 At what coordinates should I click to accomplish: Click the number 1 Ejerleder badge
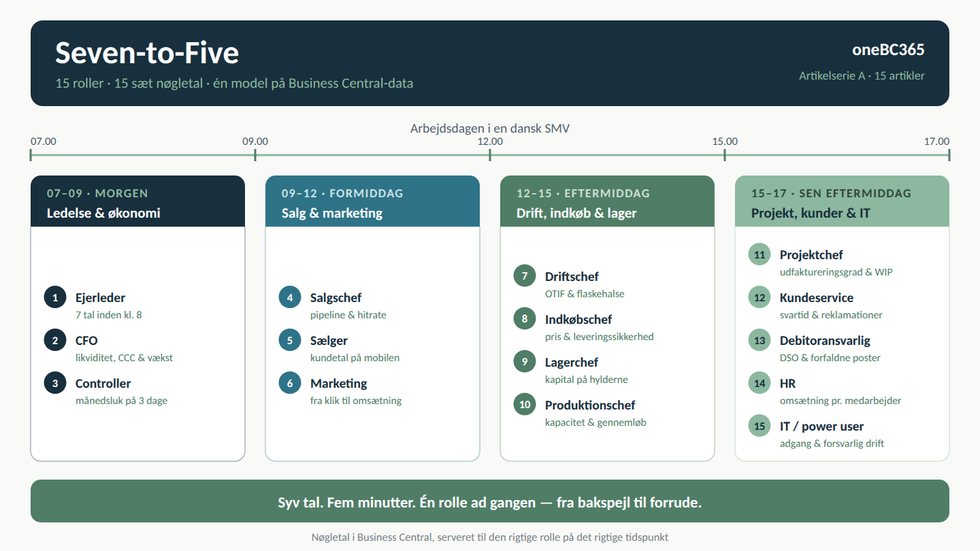pyautogui.click(x=55, y=297)
